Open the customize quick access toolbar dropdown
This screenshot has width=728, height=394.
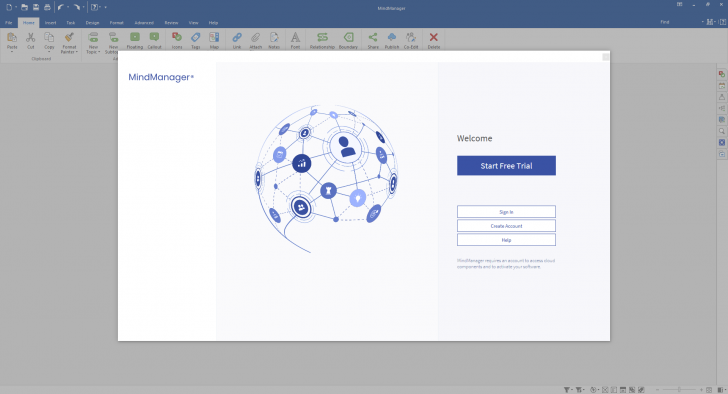105,7
